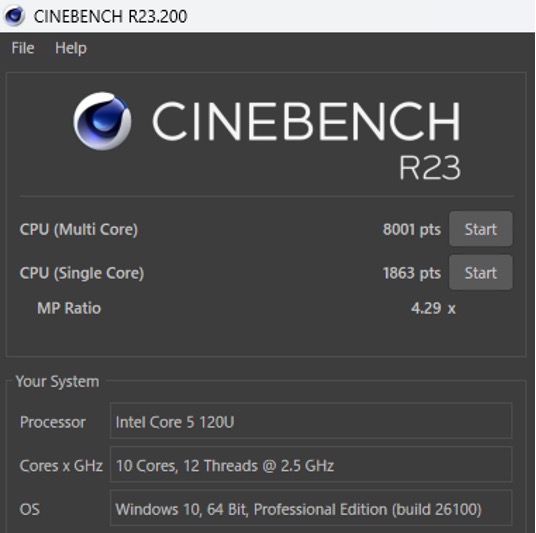
Task: Click the R23 version text under logo
Action: [x=430, y=168]
